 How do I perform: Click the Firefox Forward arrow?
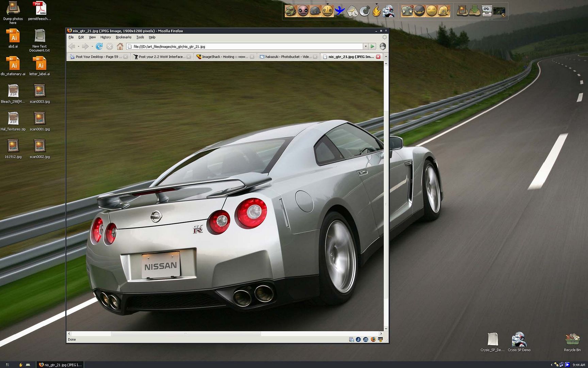coord(85,46)
